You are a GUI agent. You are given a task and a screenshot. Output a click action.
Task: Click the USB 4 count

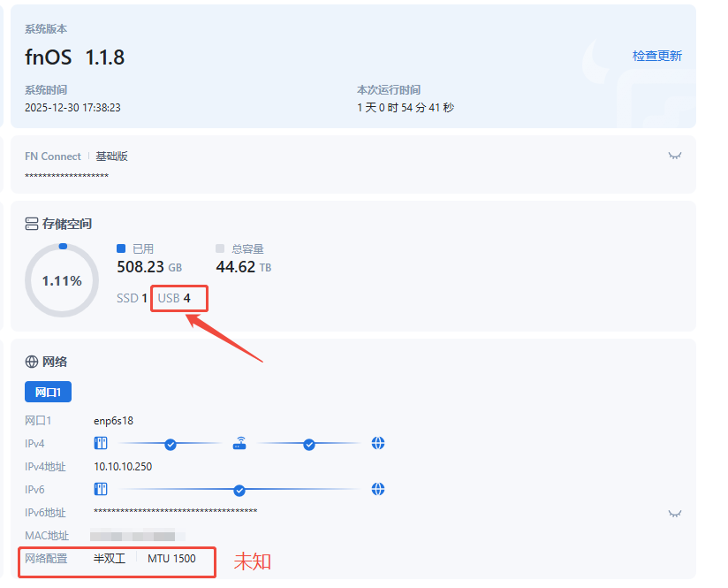click(174, 298)
